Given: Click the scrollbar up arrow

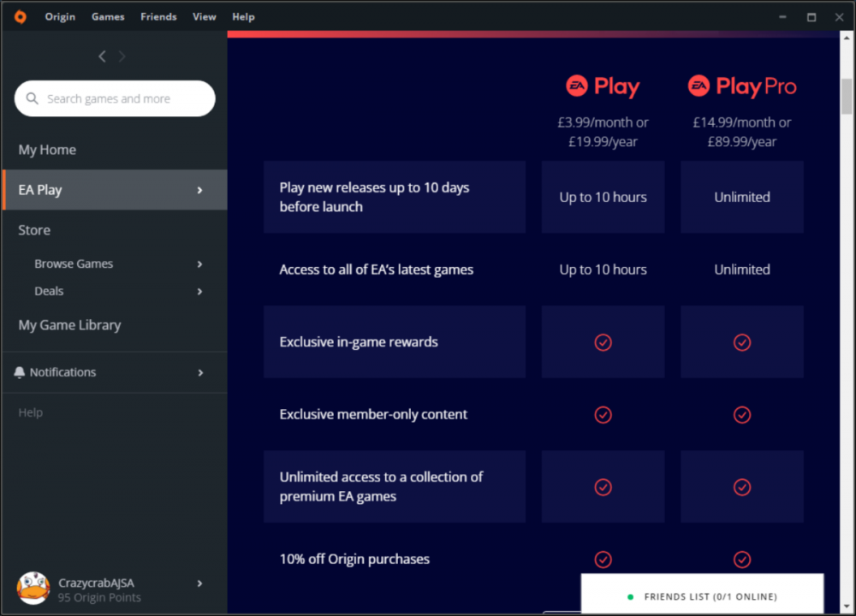Looking at the screenshot, I should tap(847, 38).
